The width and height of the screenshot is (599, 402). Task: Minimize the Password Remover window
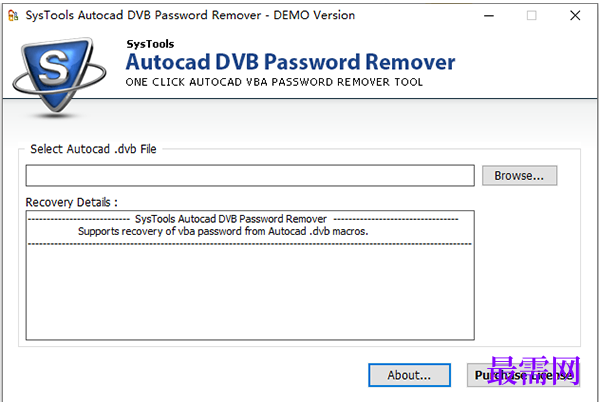[489, 16]
